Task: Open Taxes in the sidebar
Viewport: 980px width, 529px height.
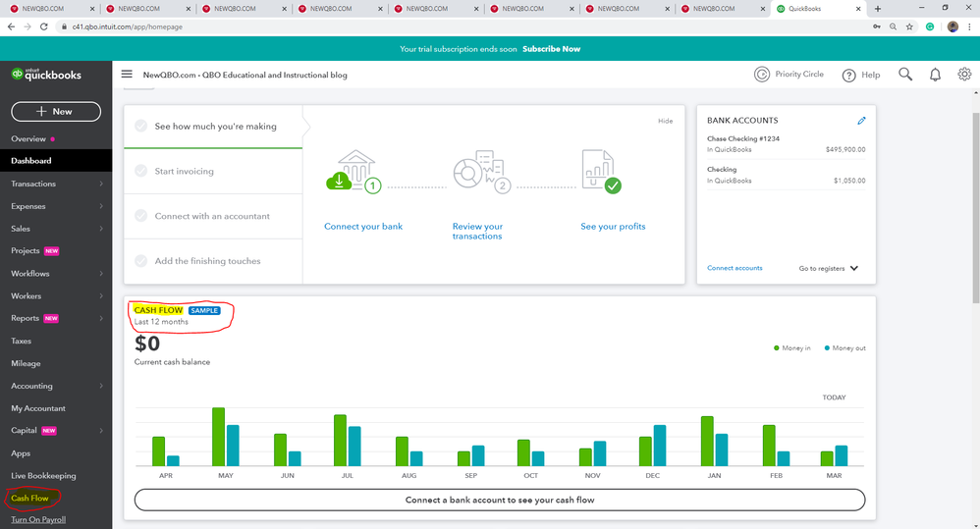Action: coord(22,341)
